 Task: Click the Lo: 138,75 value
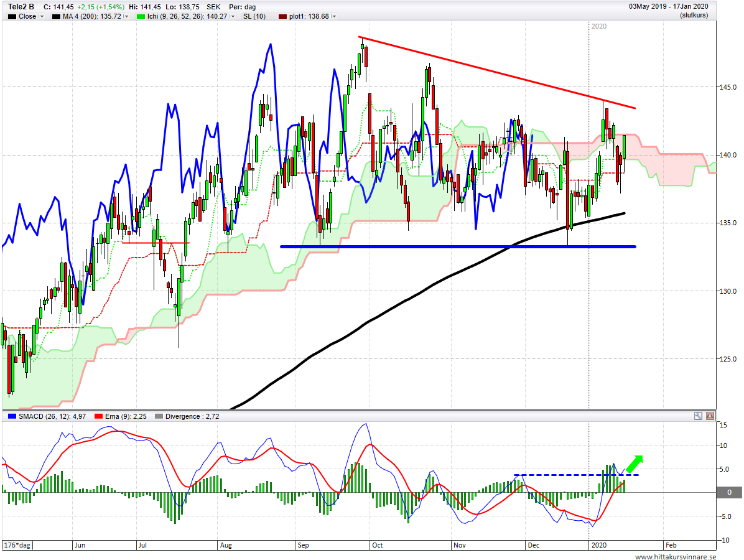183,7
